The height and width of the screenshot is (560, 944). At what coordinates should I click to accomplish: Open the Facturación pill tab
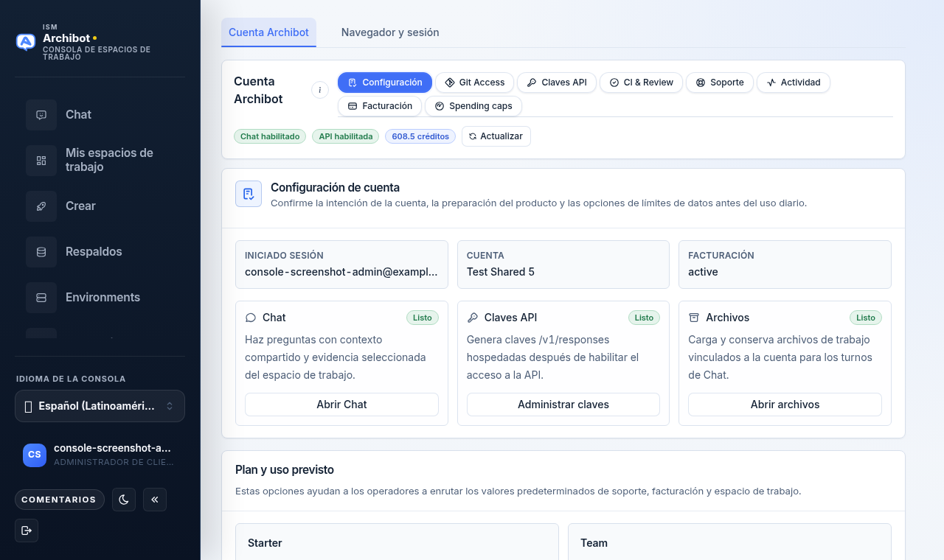(380, 106)
